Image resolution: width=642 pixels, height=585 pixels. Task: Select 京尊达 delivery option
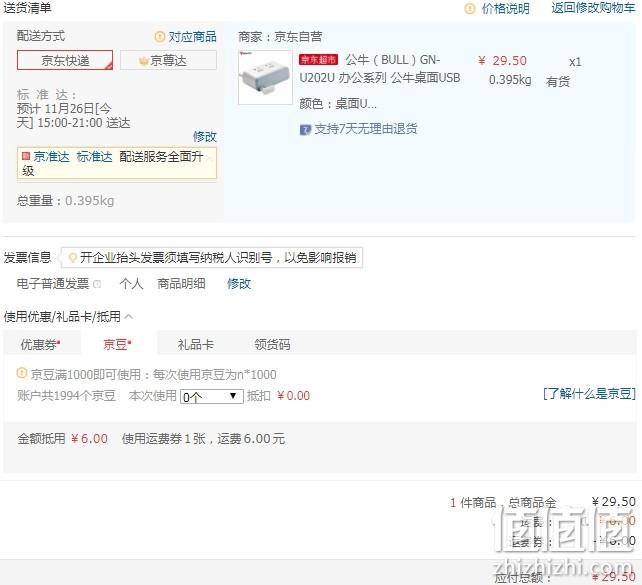point(168,60)
